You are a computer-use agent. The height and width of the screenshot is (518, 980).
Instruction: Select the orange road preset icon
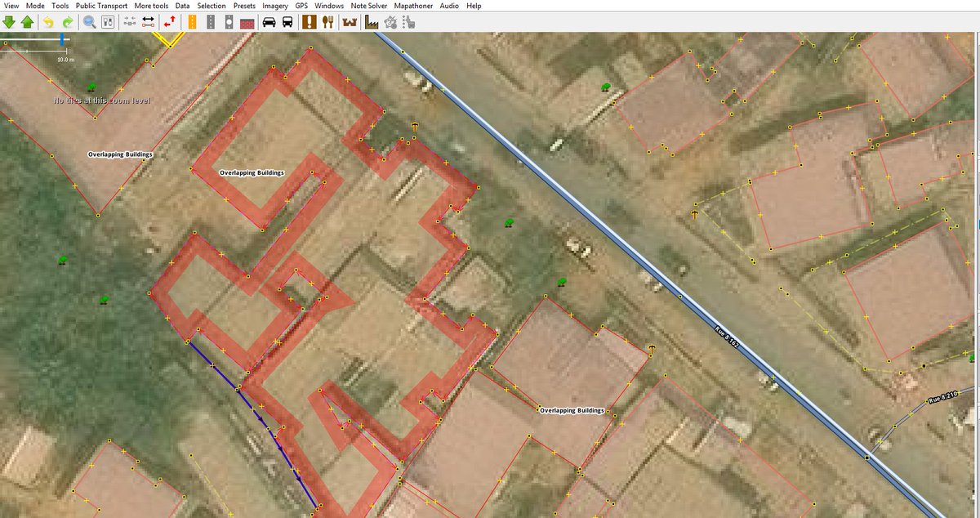(x=192, y=22)
